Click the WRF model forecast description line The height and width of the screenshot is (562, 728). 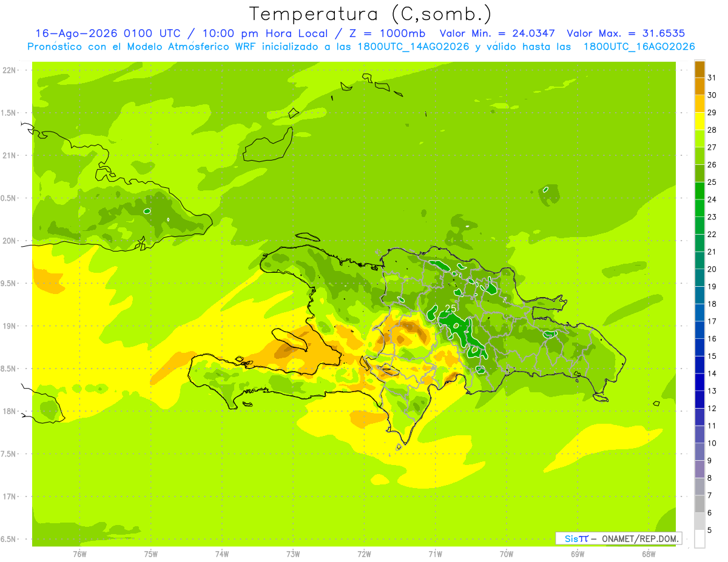(x=361, y=47)
